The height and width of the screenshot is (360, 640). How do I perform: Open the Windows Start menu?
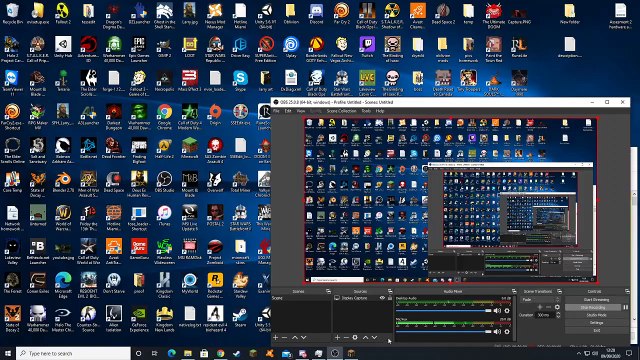(x=8, y=353)
